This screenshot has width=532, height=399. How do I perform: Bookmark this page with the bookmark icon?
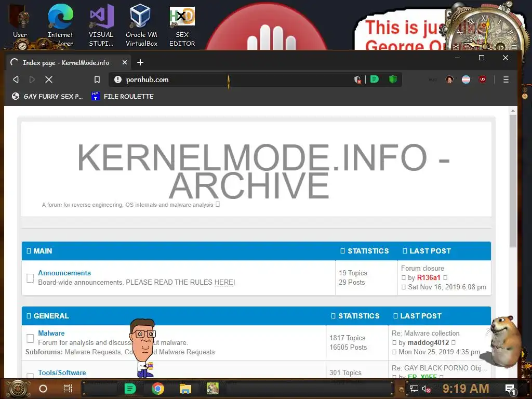97,79
